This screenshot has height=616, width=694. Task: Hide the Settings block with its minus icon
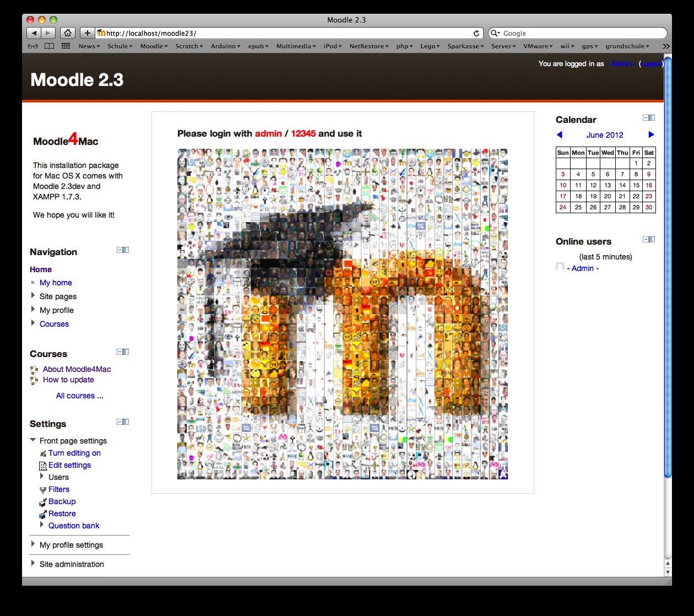coord(120,422)
